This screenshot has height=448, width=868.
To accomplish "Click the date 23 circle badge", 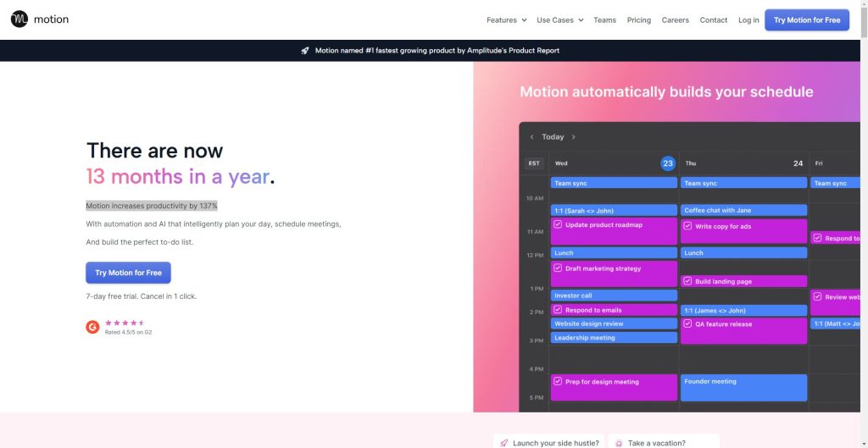I will click(x=667, y=163).
